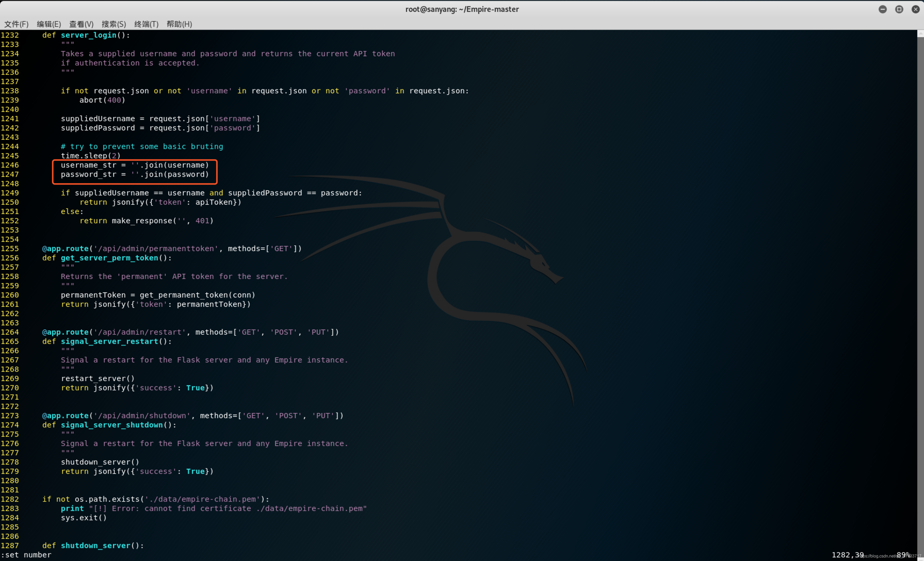Minimize the terminal window

(x=882, y=9)
